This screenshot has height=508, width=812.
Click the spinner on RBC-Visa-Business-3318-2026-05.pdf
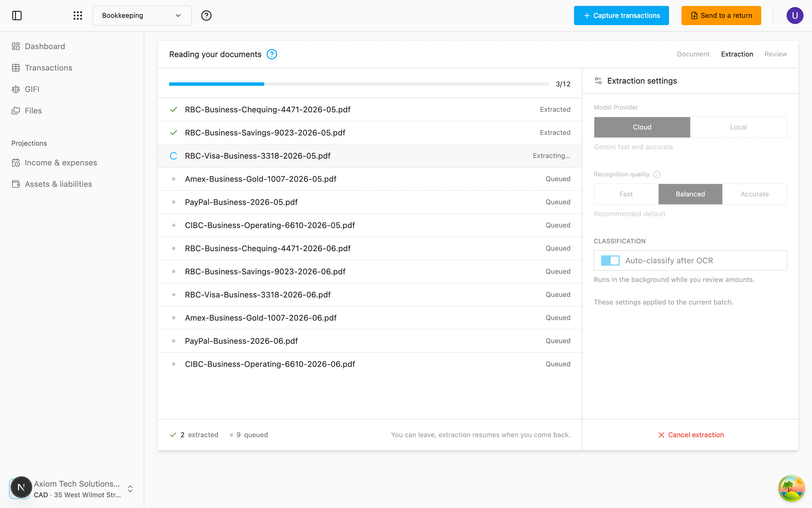click(x=173, y=156)
